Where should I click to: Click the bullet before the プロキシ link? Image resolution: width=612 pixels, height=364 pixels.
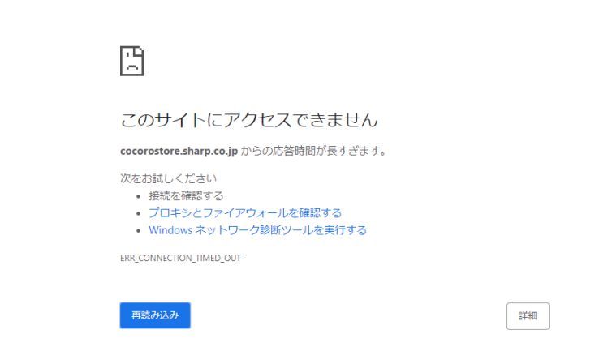coord(138,213)
